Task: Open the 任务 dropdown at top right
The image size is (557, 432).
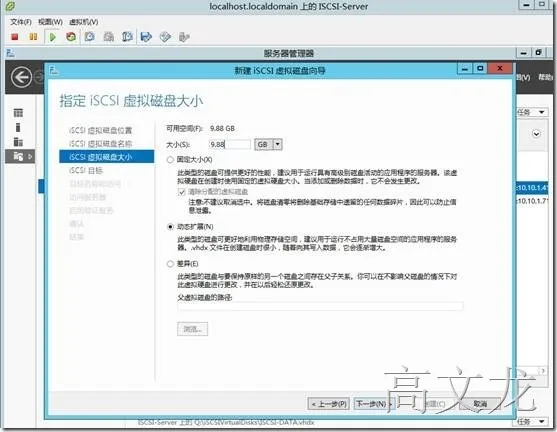Action: [x=531, y=112]
